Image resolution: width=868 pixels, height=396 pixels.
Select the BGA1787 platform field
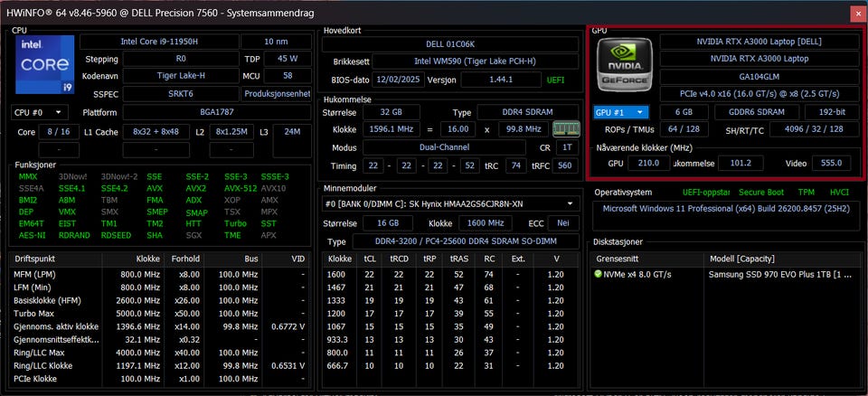click(x=216, y=112)
